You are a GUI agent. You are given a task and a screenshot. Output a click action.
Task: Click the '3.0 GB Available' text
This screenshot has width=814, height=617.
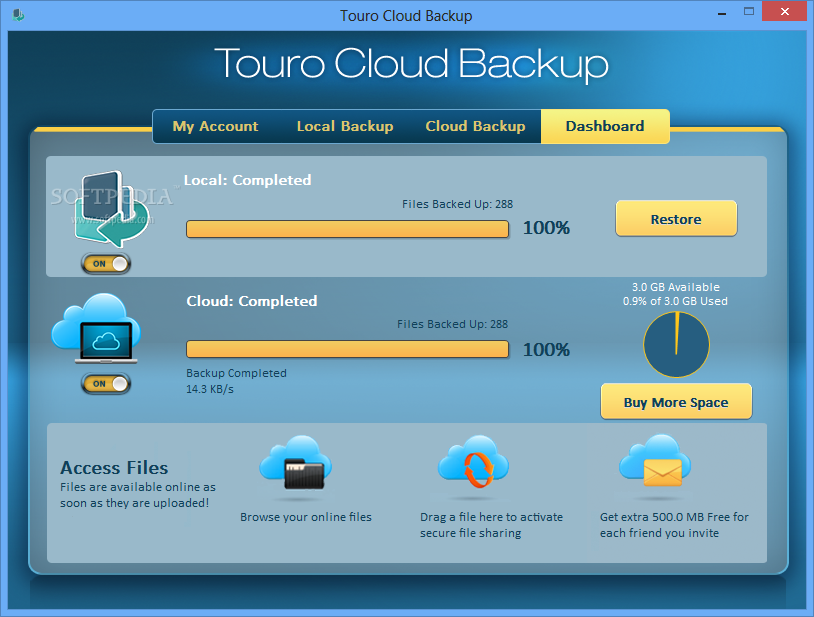click(675, 287)
